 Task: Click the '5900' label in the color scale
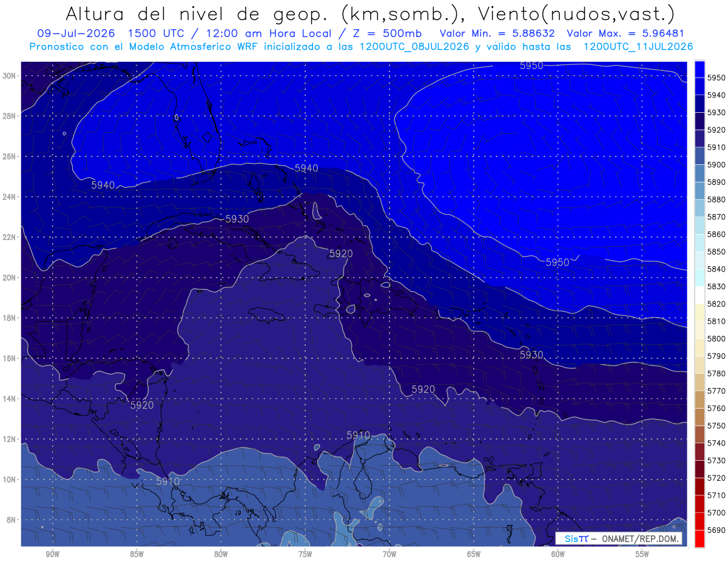pos(716,164)
